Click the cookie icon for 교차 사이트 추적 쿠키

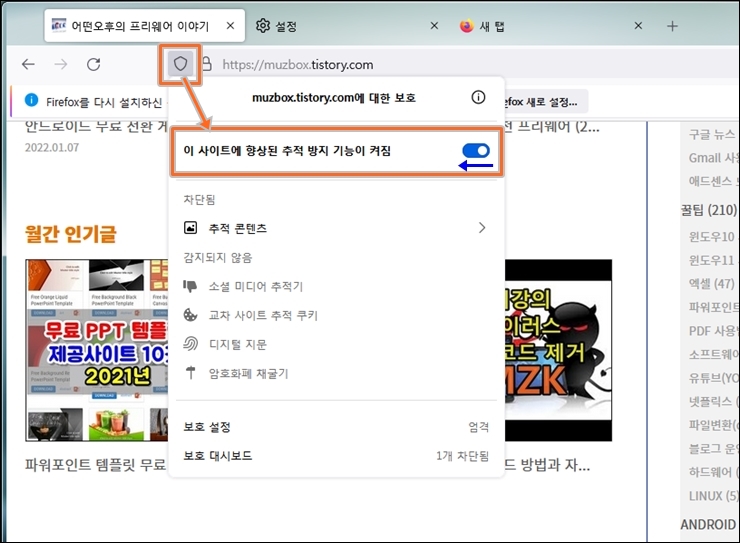click(x=190, y=315)
